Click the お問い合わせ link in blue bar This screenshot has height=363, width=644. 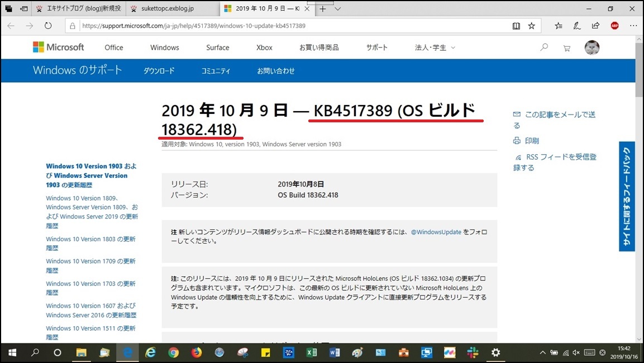[276, 71]
